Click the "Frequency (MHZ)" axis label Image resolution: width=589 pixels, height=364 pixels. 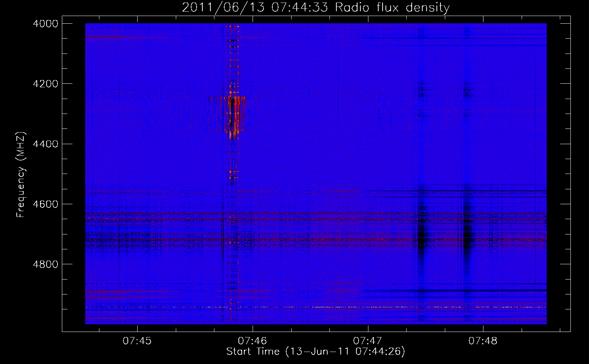21,175
